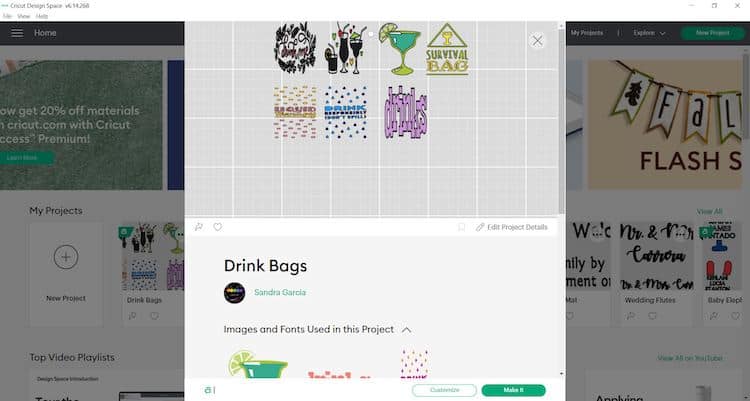Click the margarita glass image thumbnail
This screenshot has height=401, width=750.
258,365
